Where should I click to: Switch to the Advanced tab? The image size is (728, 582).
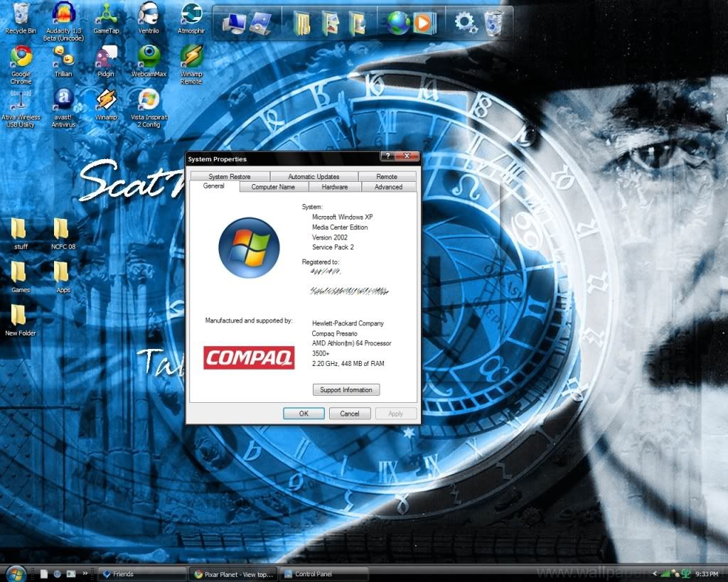tap(388, 187)
